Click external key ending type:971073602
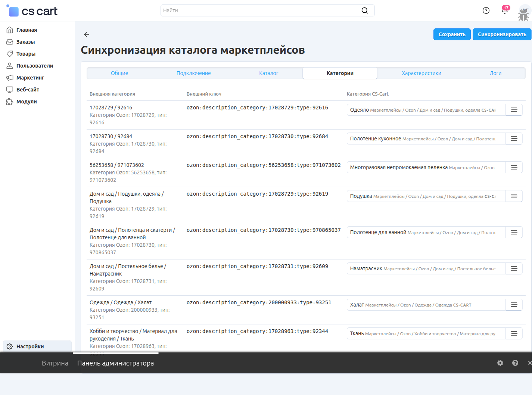This screenshot has width=532, height=395. (x=264, y=165)
